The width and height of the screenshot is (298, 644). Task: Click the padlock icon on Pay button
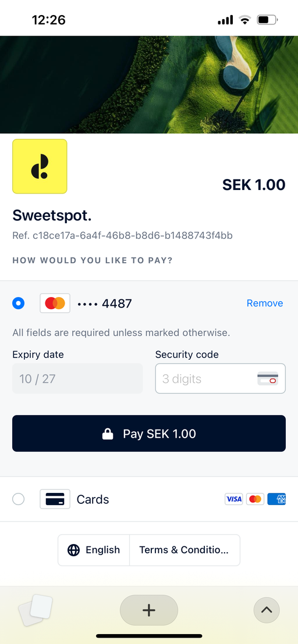(108, 434)
